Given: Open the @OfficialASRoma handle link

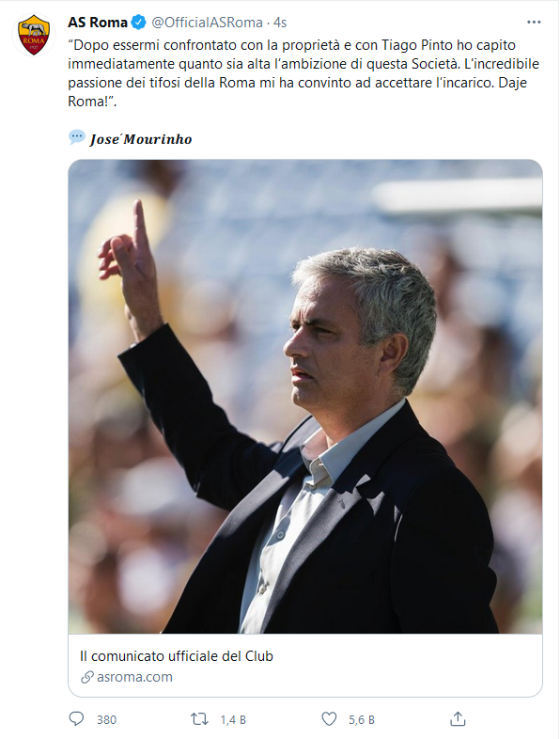Looking at the screenshot, I should pos(207,23).
